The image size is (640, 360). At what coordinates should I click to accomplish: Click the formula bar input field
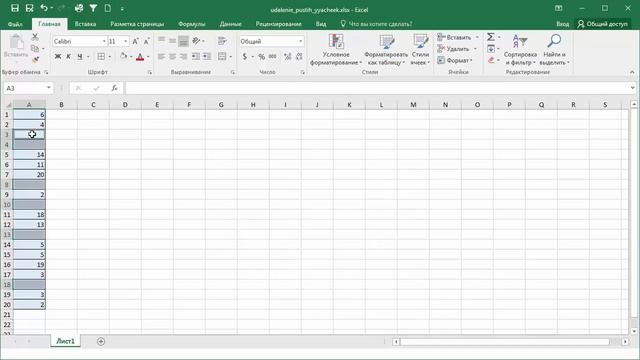point(378,88)
